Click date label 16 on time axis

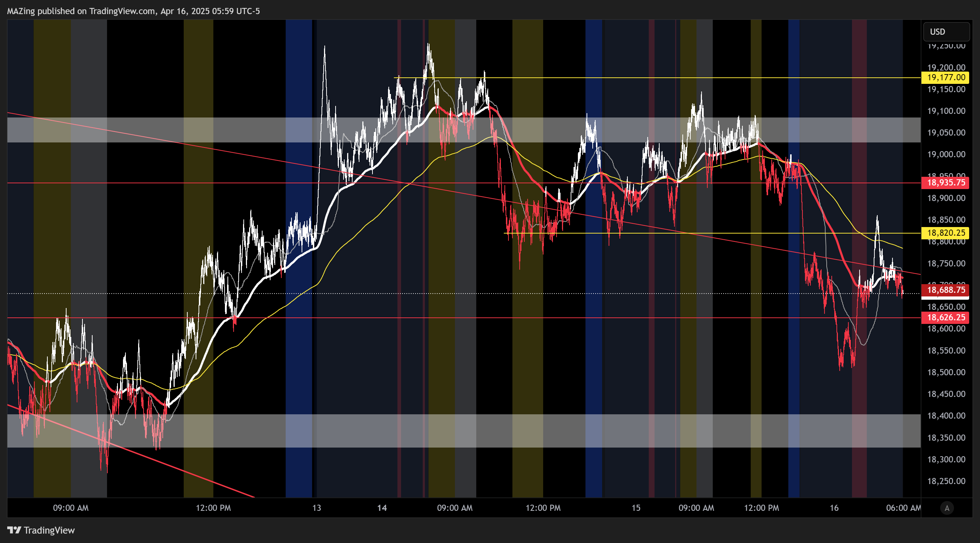point(834,508)
